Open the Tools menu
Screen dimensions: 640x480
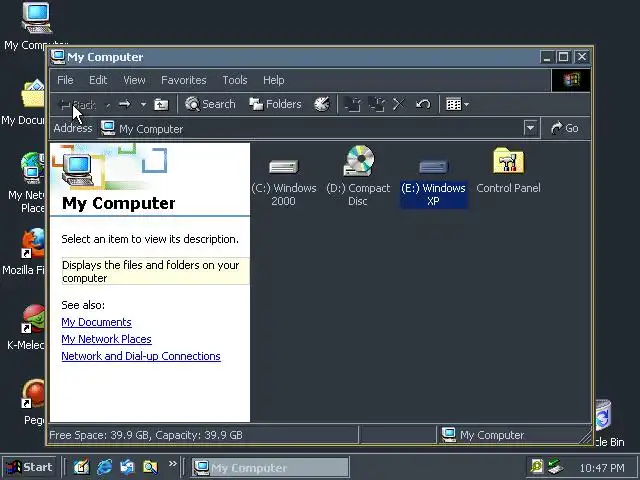235,80
